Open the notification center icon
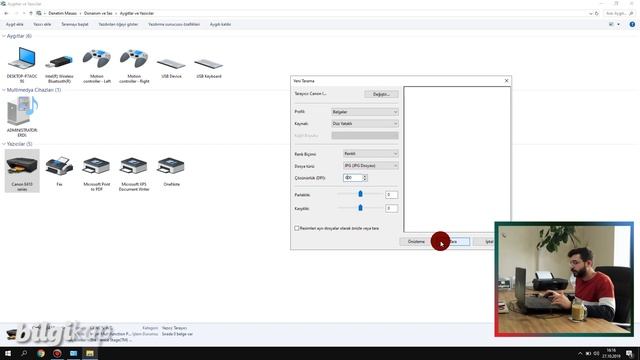Screen dimensions: 640x360 tap(630, 353)
